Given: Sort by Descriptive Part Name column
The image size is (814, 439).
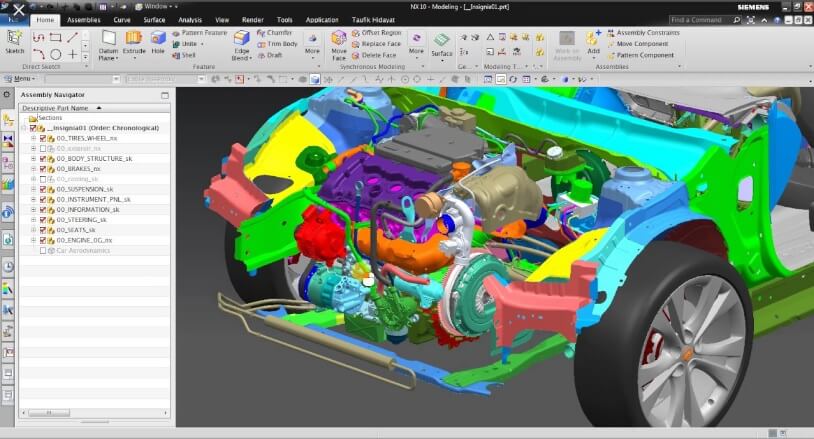Looking at the screenshot, I should pos(94,108).
